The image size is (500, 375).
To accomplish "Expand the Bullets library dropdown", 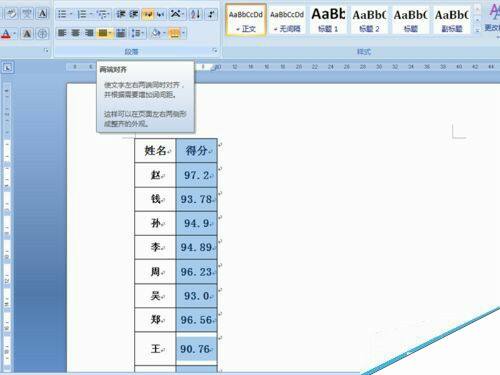I will (x=71, y=14).
